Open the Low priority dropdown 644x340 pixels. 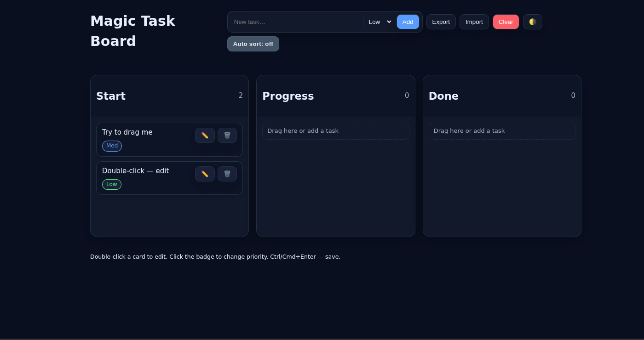[x=380, y=22]
